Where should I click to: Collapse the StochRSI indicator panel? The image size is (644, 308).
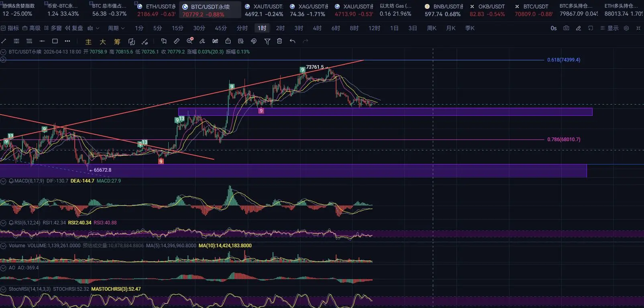[3, 289]
